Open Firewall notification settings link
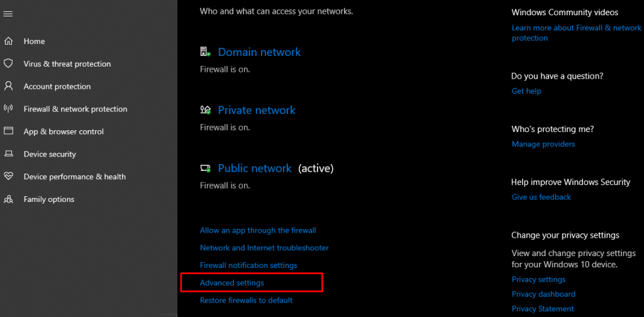This screenshot has height=317, width=644. click(248, 265)
